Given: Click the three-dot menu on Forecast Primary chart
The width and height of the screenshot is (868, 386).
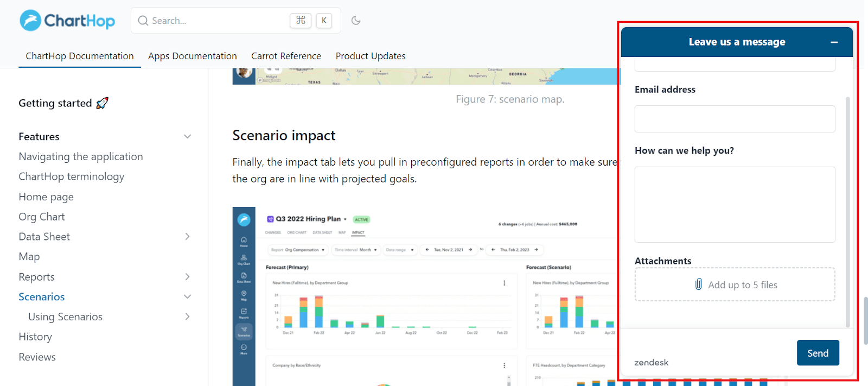Looking at the screenshot, I should 504,283.
